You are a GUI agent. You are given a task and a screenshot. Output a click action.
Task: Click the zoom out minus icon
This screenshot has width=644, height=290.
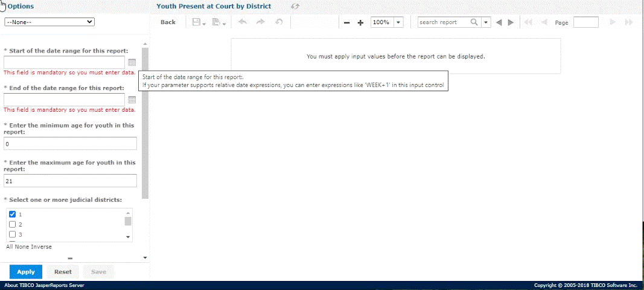click(347, 22)
